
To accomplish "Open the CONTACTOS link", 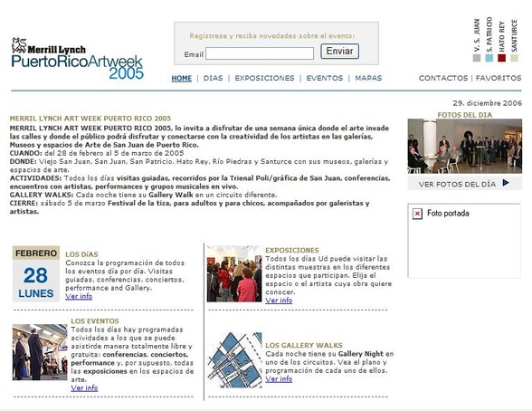I will (443, 78).
